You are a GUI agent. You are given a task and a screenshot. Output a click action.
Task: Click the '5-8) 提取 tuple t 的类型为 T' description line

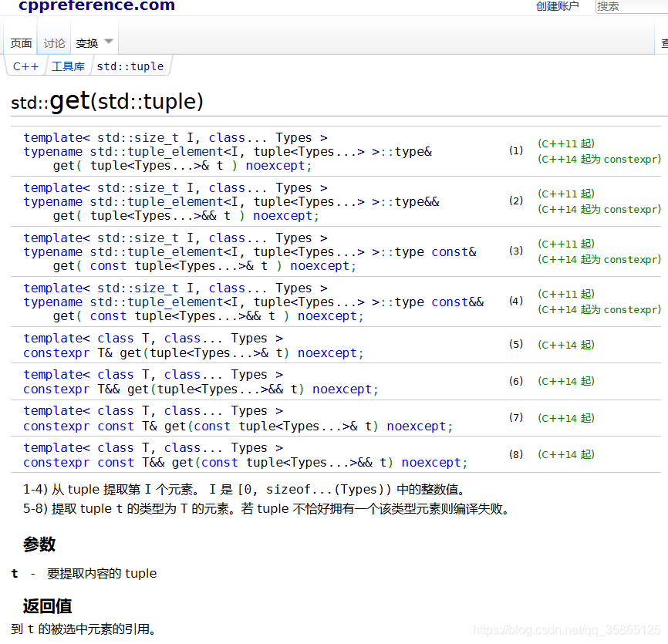click(267, 509)
